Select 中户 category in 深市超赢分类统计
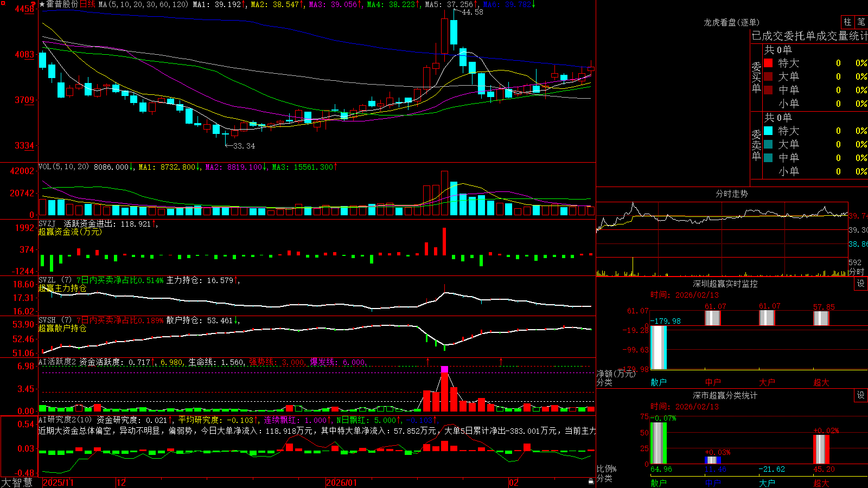868x488 pixels. 713,483
